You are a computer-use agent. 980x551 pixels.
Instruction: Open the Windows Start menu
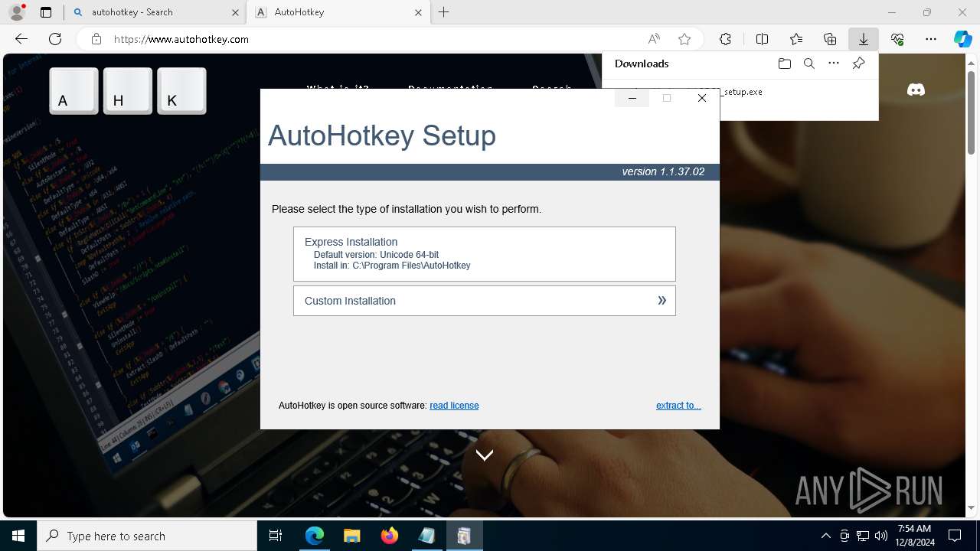tap(18, 536)
